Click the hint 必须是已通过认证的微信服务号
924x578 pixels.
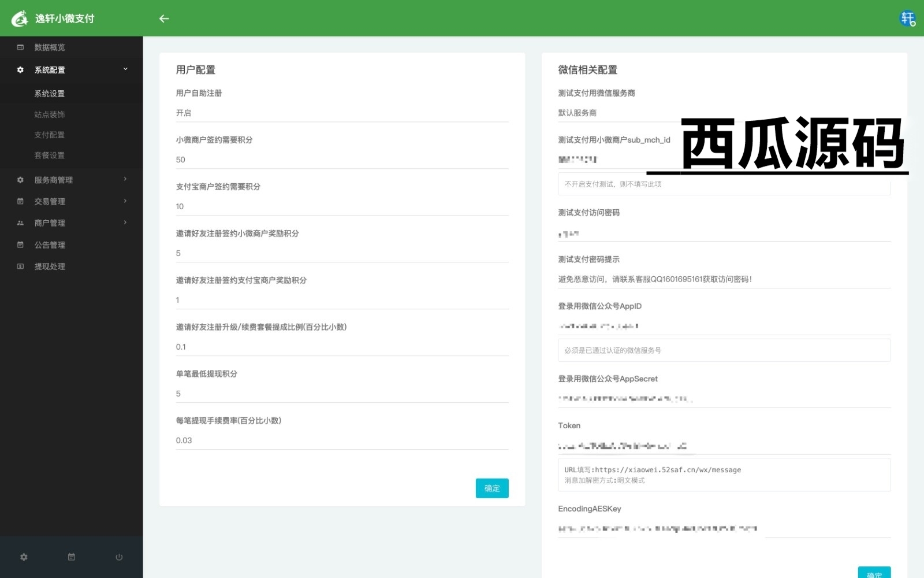pyautogui.click(x=613, y=351)
